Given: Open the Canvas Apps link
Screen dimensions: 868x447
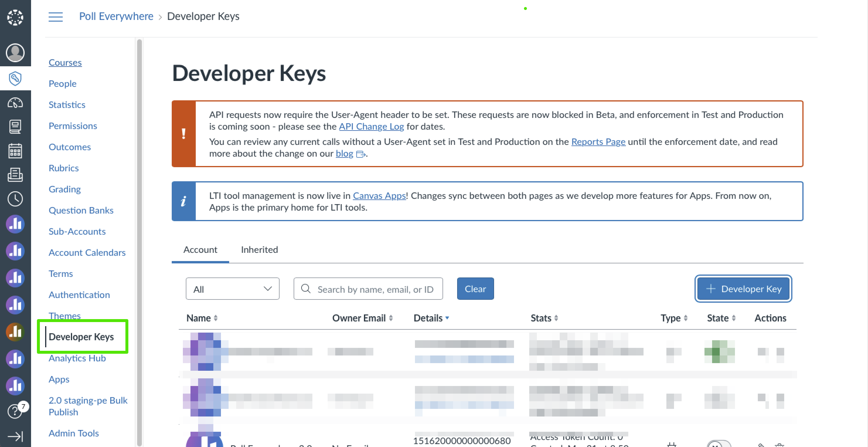Looking at the screenshot, I should coord(379,196).
